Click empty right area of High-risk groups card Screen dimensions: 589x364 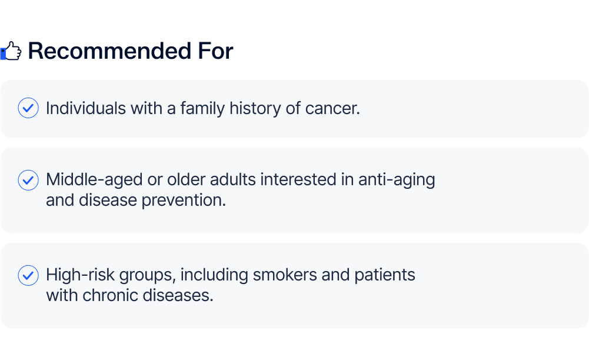[512, 285]
